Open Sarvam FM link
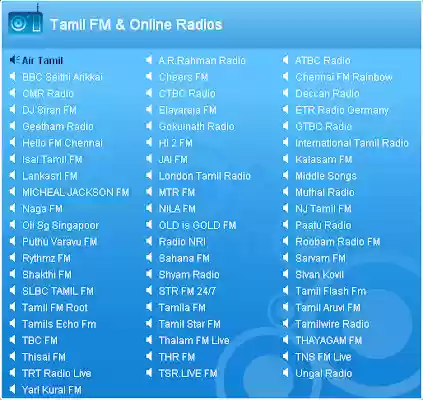423x400 pixels. [320, 258]
